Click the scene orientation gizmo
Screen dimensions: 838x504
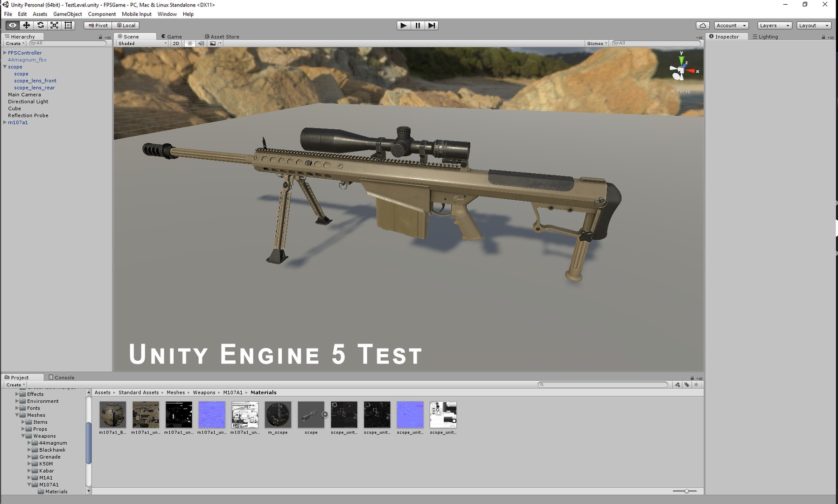[682, 70]
